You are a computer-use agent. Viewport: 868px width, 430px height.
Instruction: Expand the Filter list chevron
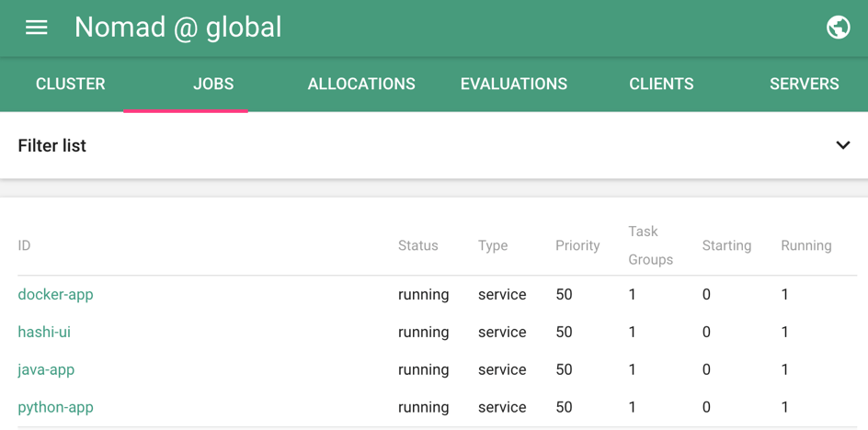coord(842,145)
